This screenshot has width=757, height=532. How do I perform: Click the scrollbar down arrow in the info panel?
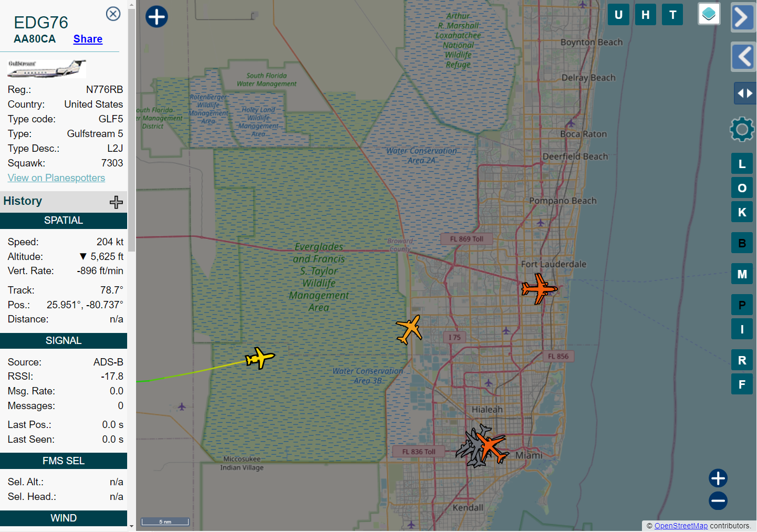point(131,526)
